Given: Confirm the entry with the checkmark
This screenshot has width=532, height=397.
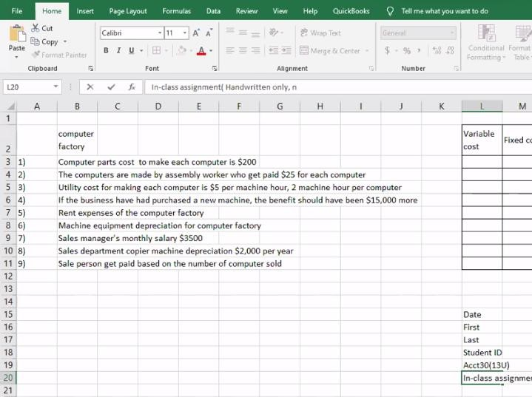Looking at the screenshot, I should point(111,87).
